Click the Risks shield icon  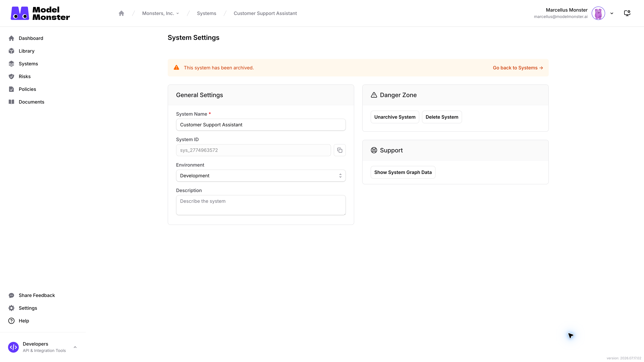tap(11, 76)
